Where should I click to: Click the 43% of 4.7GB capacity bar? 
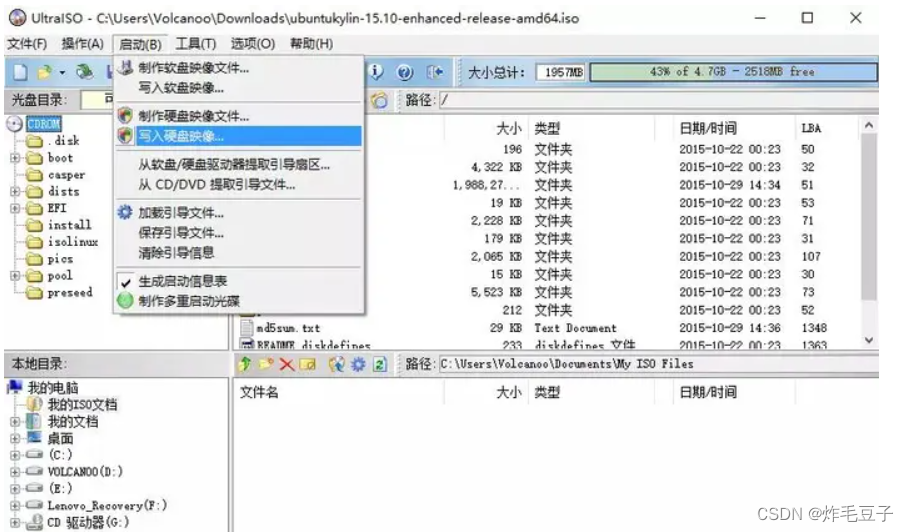click(x=733, y=72)
